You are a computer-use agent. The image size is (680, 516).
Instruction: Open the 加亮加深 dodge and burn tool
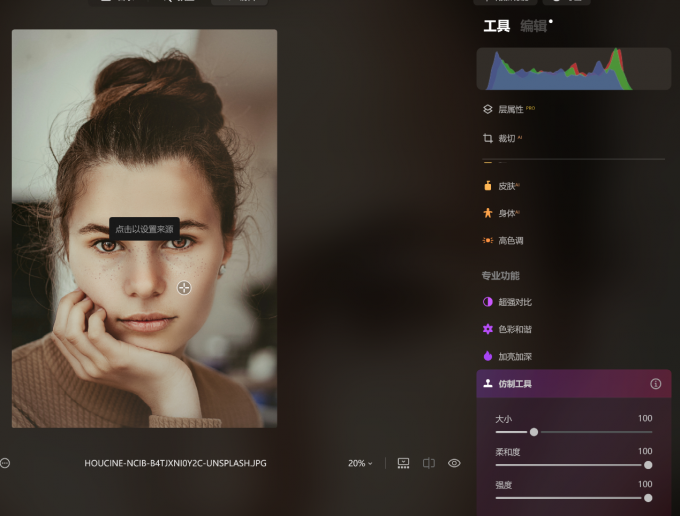coord(515,356)
